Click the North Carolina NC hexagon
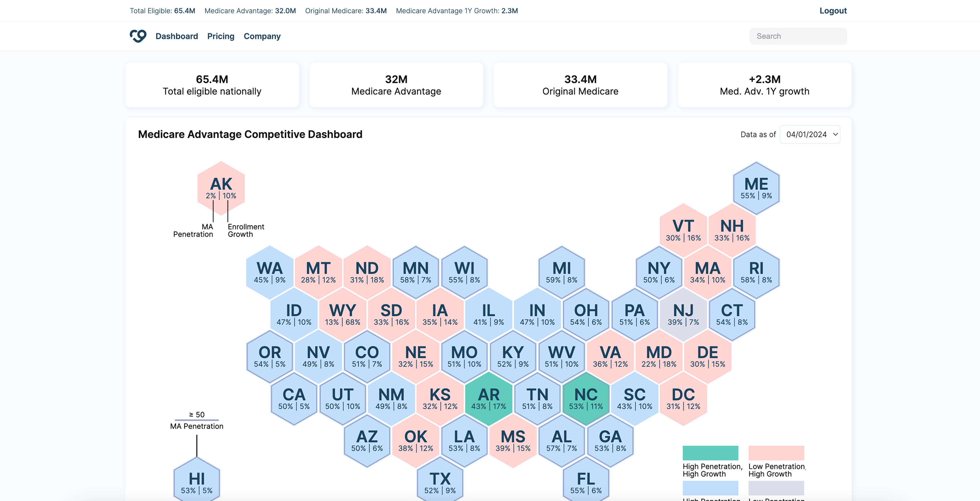This screenshot has height=501, width=980. tap(586, 399)
